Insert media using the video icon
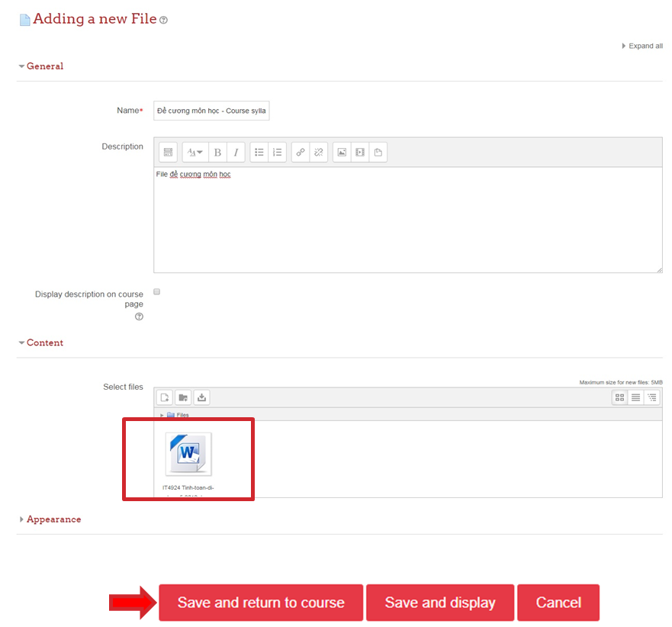The width and height of the screenshot is (672, 627). [360, 153]
